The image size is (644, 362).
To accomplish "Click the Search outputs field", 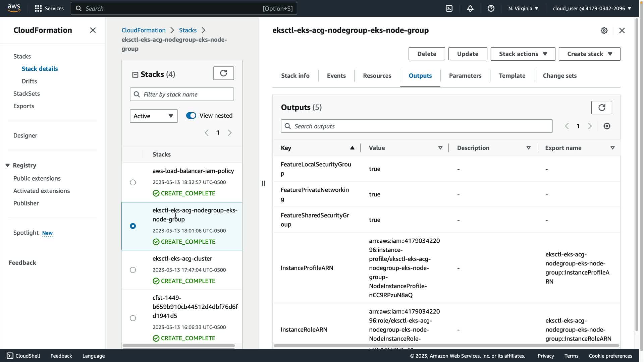I will click(417, 126).
